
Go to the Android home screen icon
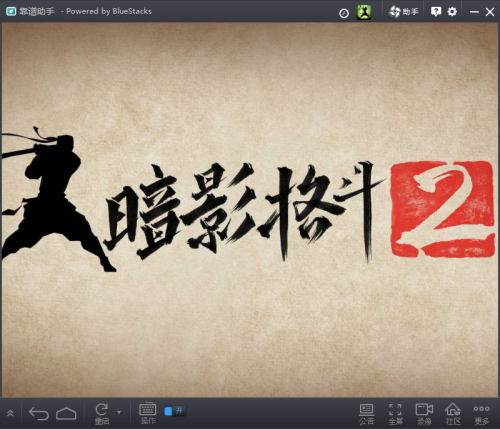[66, 413]
